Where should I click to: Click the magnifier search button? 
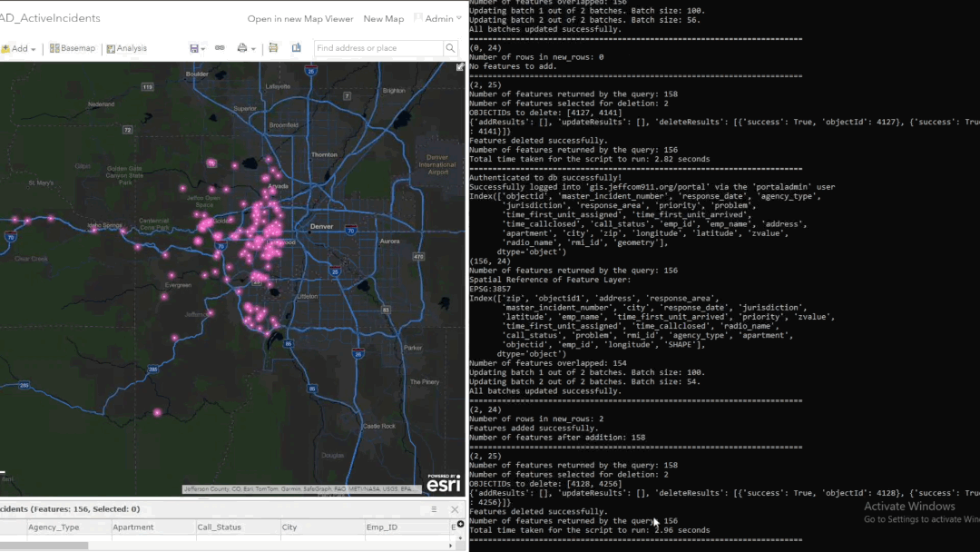coord(450,48)
